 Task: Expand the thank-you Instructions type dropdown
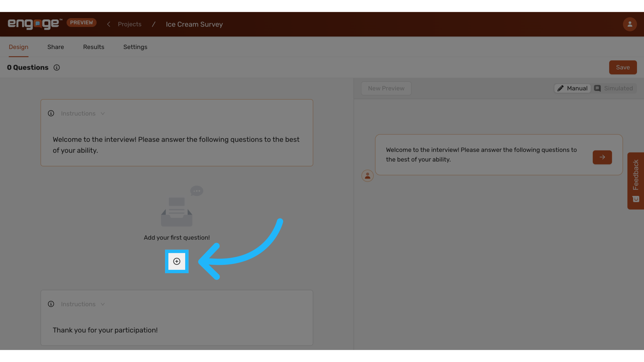[83, 304]
